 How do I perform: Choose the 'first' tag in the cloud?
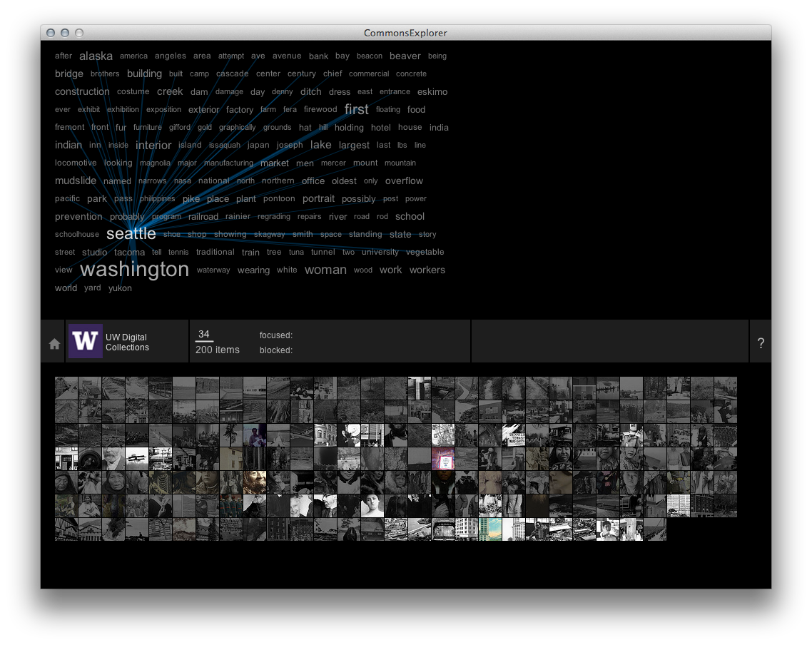click(x=356, y=109)
